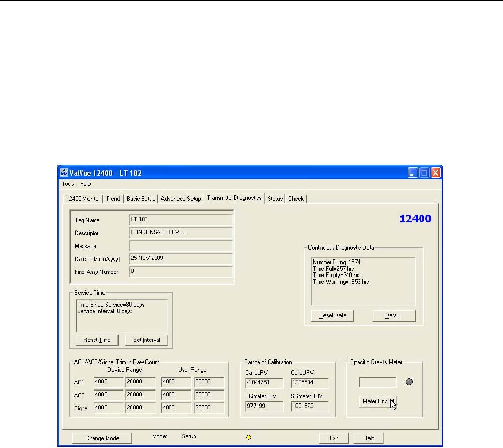The width and height of the screenshot is (503, 448).
Task: Click the Final Assy Number field
Action: (x=181, y=272)
